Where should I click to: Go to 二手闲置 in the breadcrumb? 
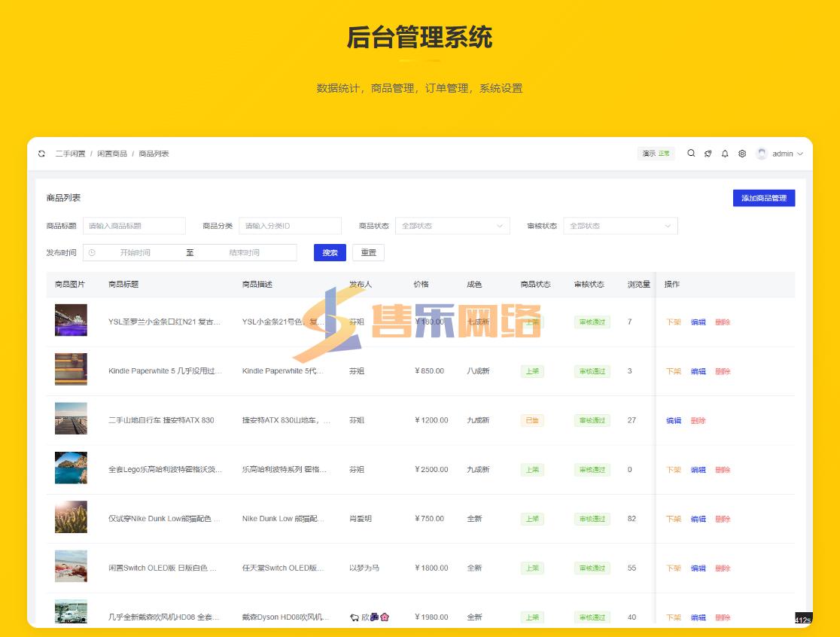(70, 154)
